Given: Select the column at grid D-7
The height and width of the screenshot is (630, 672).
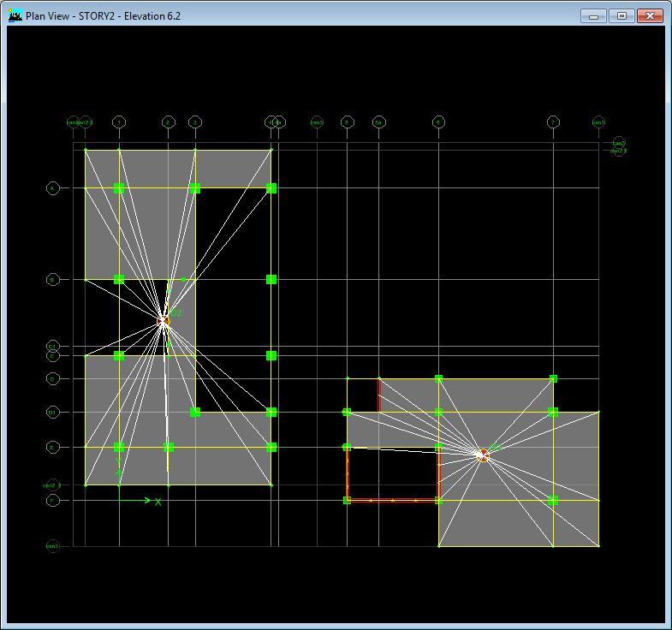Looking at the screenshot, I should [x=553, y=379].
